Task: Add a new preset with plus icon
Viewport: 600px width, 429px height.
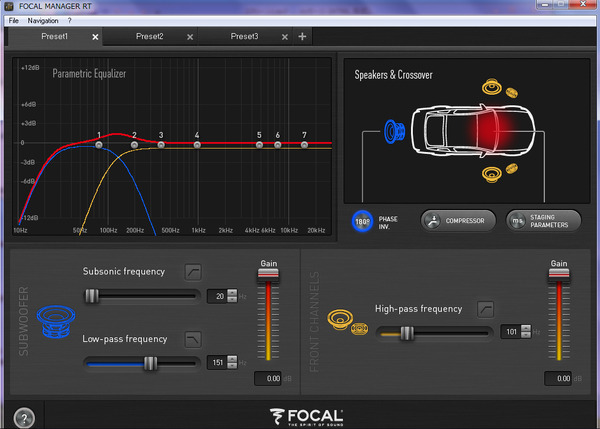Action: coord(302,36)
